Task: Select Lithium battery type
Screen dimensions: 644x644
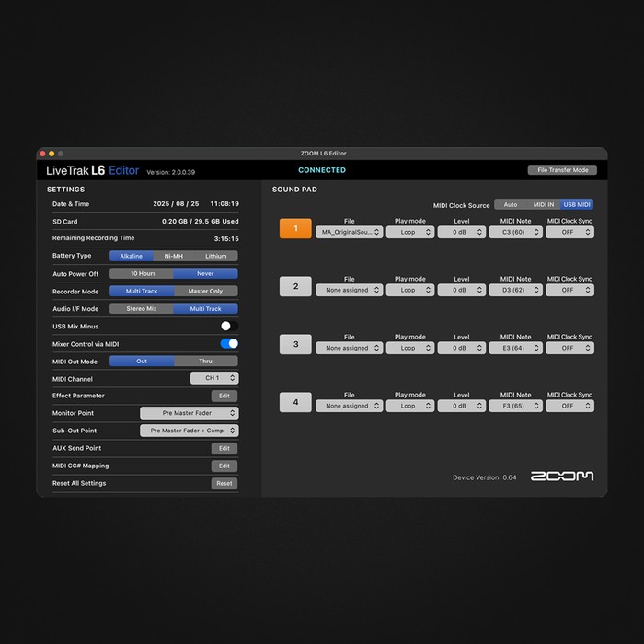Action: (x=215, y=256)
